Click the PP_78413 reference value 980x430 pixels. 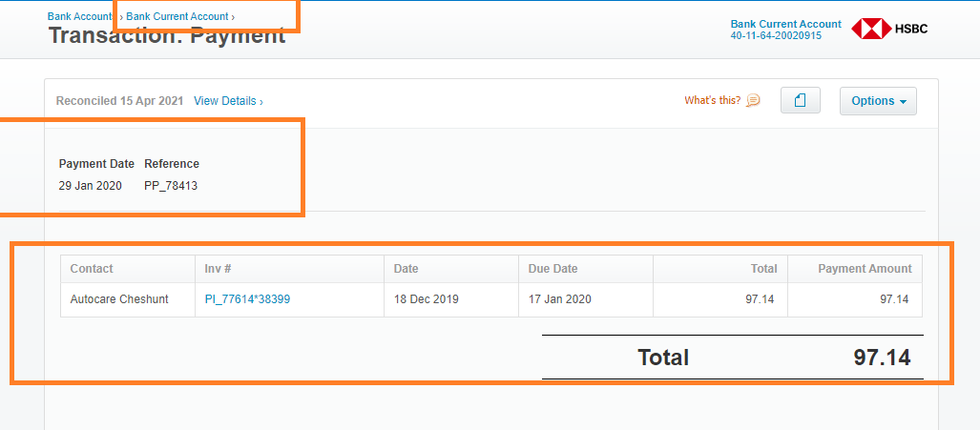[x=171, y=186]
